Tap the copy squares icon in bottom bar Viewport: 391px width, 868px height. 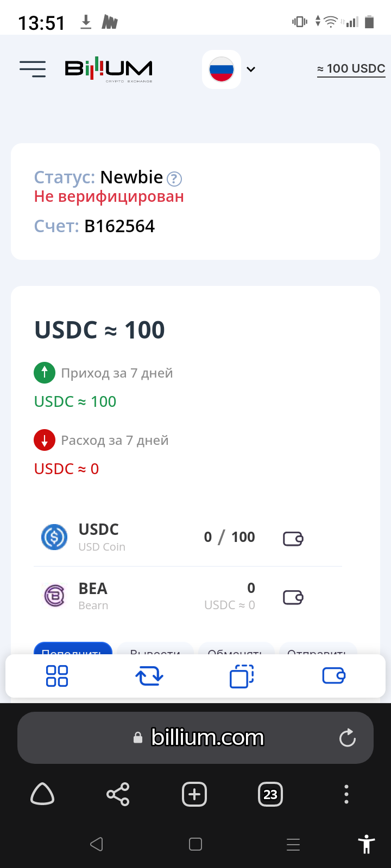(x=242, y=676)
